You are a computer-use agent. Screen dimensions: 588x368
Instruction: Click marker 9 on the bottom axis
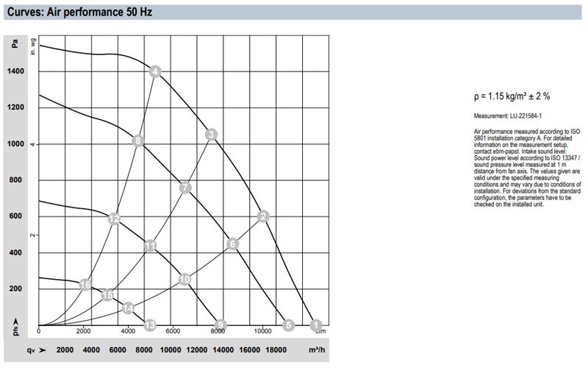(x=219, y=325)
